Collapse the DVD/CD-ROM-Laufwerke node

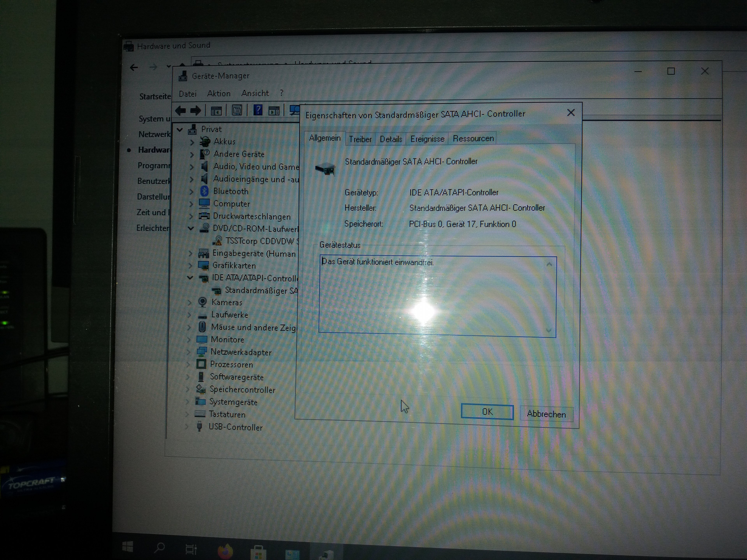[x=190, y=228]
